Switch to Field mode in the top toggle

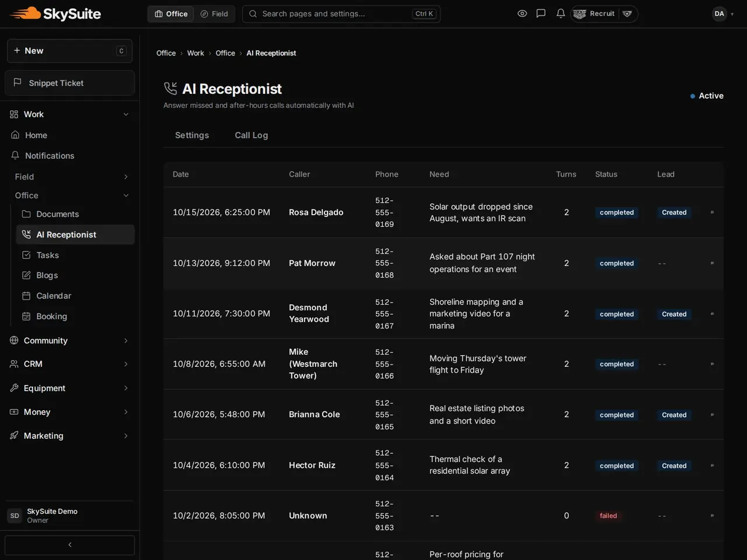214,14
